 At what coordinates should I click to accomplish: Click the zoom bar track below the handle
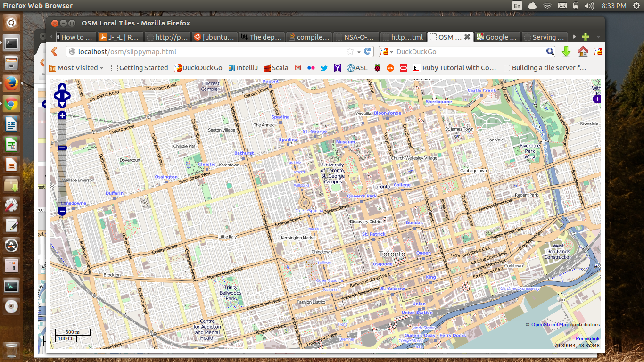[x=62, y=179]
